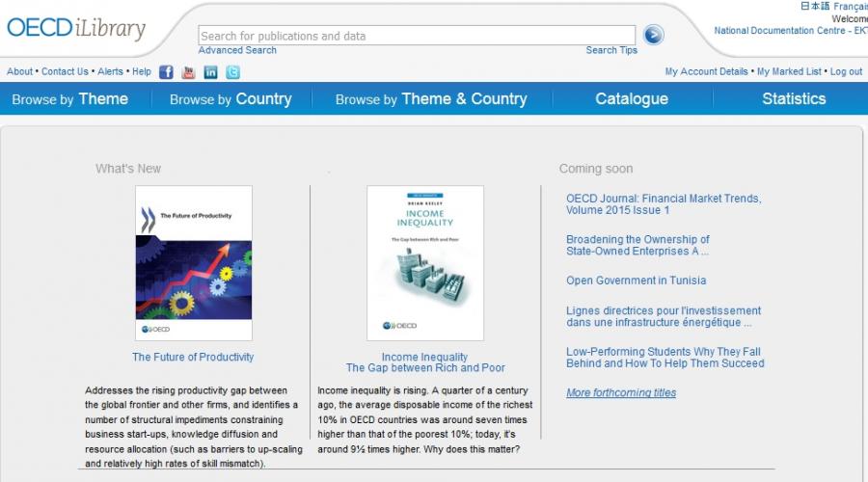Viewport: 868px width, 482px height.
Task: Open Browse by Theme & Country menu
Action: pyautogui.click(x=431, y=99)
